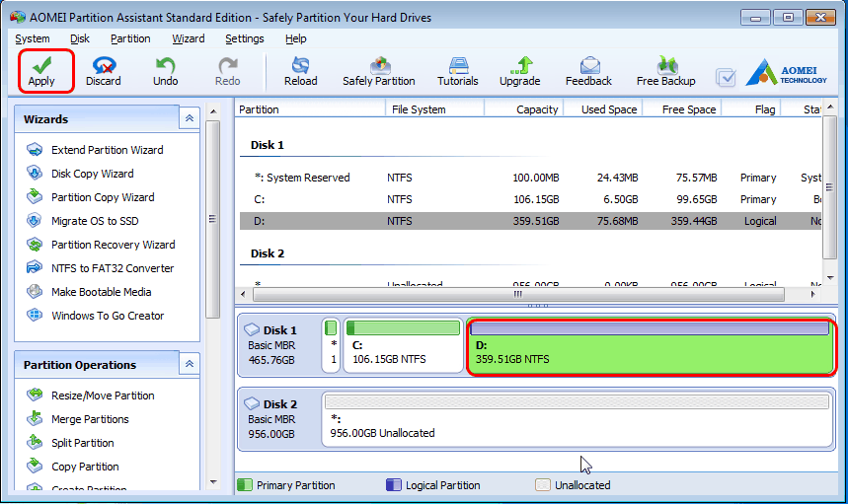Viewport: 848px width, 504px height.
Task: Click the Disk 1 heading in list
Action: tap(268, 145)
